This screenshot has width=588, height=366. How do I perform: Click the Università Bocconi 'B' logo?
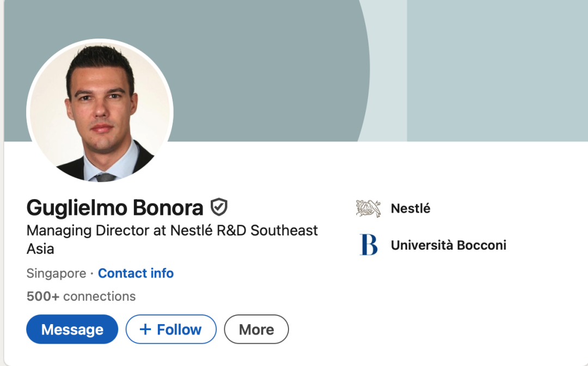point(369,245)
